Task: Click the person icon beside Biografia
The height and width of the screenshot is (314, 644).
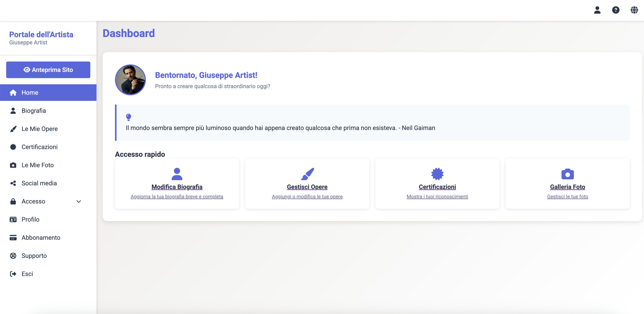Action: coord(13,111)
